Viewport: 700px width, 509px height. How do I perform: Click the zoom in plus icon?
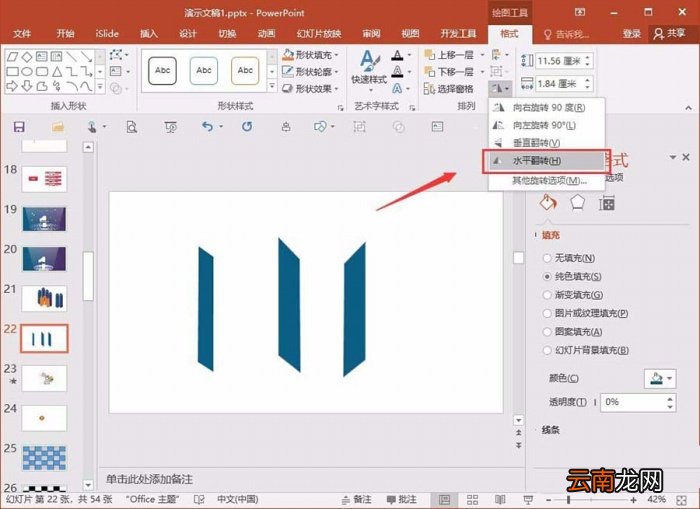634,500
